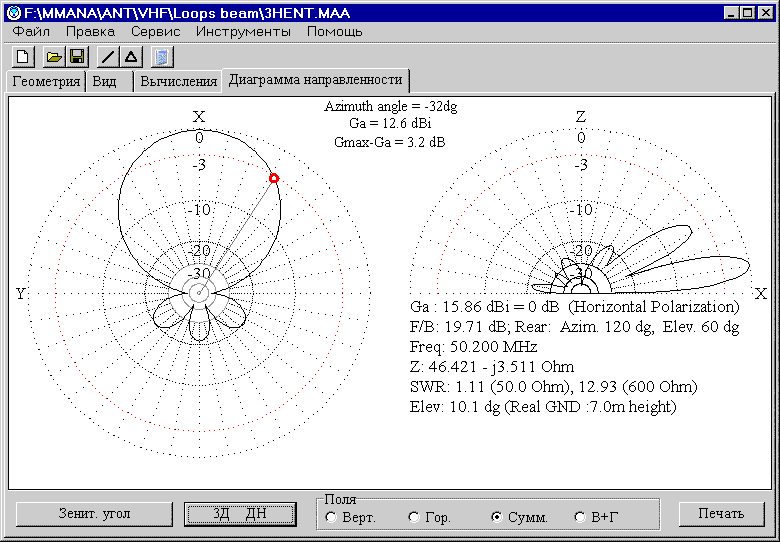
Task: Click the Z: 46.421 - j3.511 Ohm line
Action: pos(492,367)
